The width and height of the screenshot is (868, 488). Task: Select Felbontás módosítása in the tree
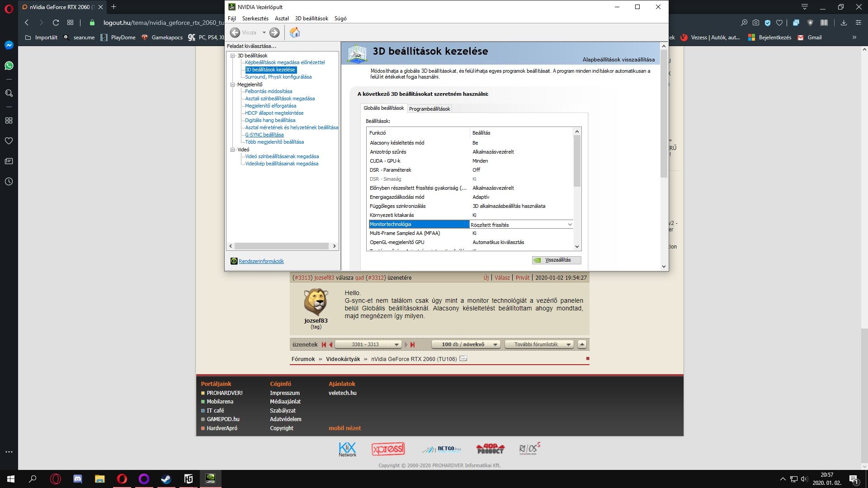269,91
